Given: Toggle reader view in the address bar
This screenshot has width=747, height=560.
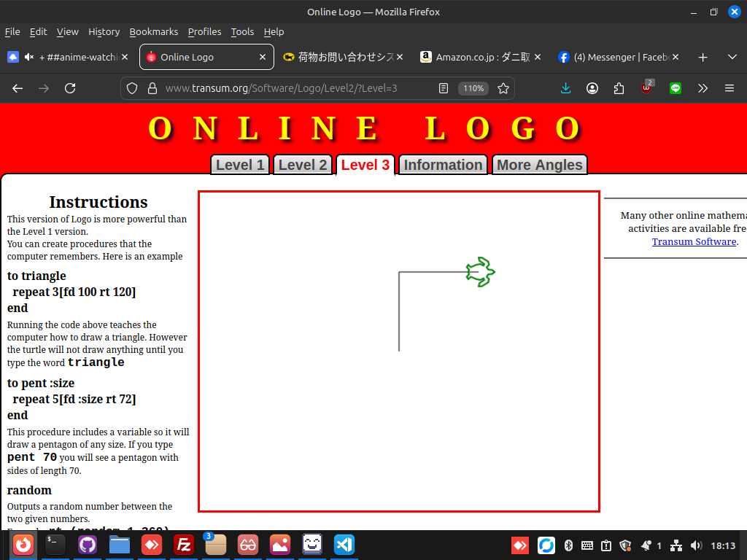Looking at the screenshot, I should click(x=444, y=88).
